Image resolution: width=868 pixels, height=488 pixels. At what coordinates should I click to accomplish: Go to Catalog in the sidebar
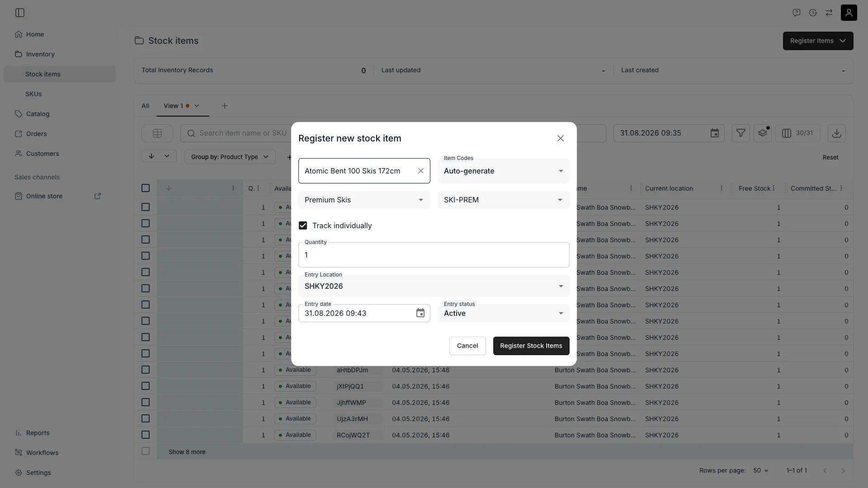[x=38, y=114]
